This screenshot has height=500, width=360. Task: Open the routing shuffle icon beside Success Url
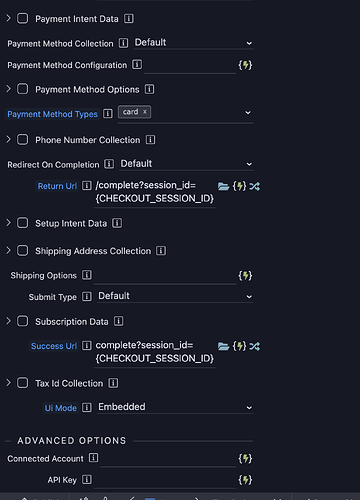pos(254,346)
